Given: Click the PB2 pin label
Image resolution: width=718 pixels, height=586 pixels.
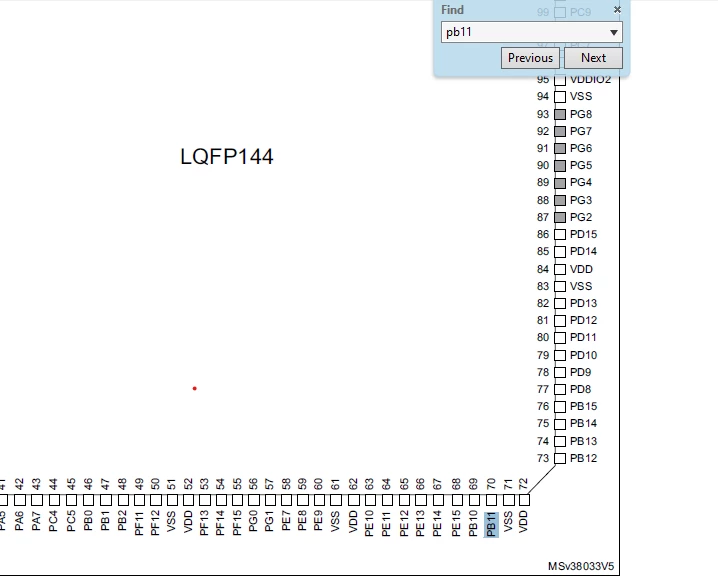Looking at the screenshot, I should [122, 521].
